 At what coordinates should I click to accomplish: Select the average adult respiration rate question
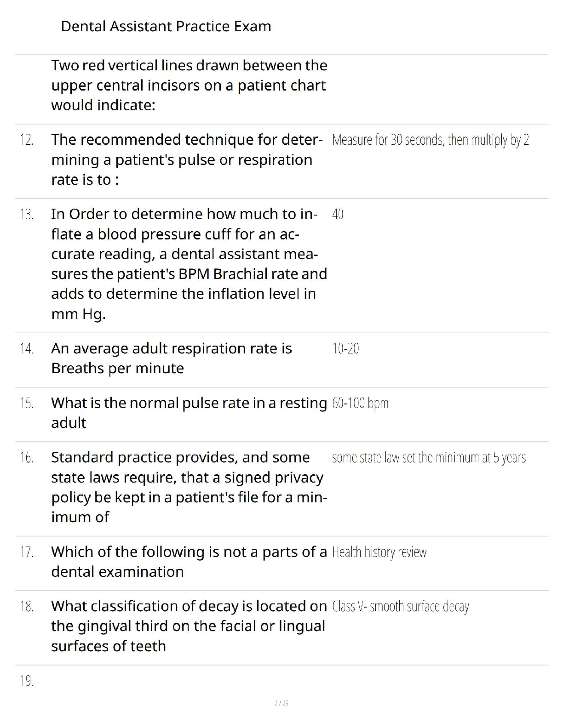[172, 358]
